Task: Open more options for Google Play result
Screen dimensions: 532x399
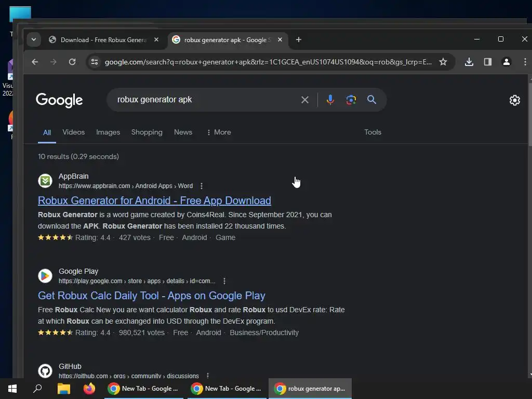Action: 224,281
